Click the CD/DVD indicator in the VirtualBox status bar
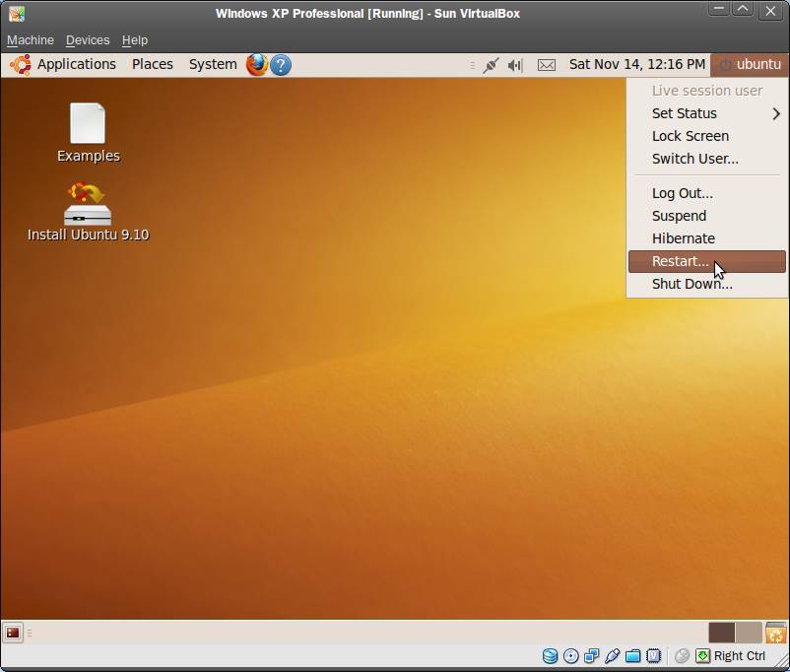The width and height of the screenshot is (790, 672). pos(571,656)
